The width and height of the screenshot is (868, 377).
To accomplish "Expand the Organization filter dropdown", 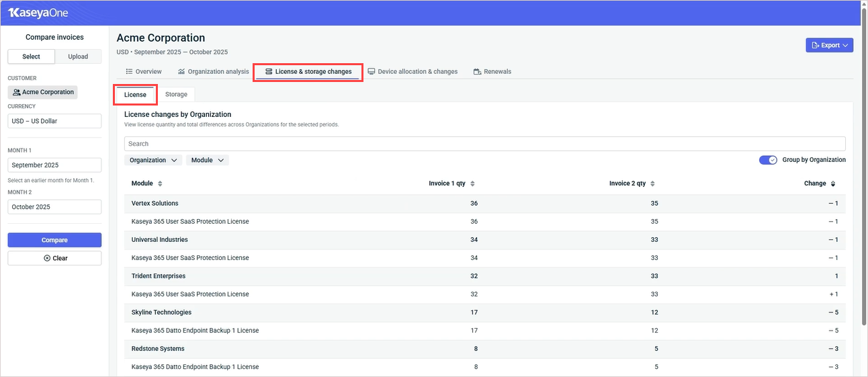I will 153,160.
